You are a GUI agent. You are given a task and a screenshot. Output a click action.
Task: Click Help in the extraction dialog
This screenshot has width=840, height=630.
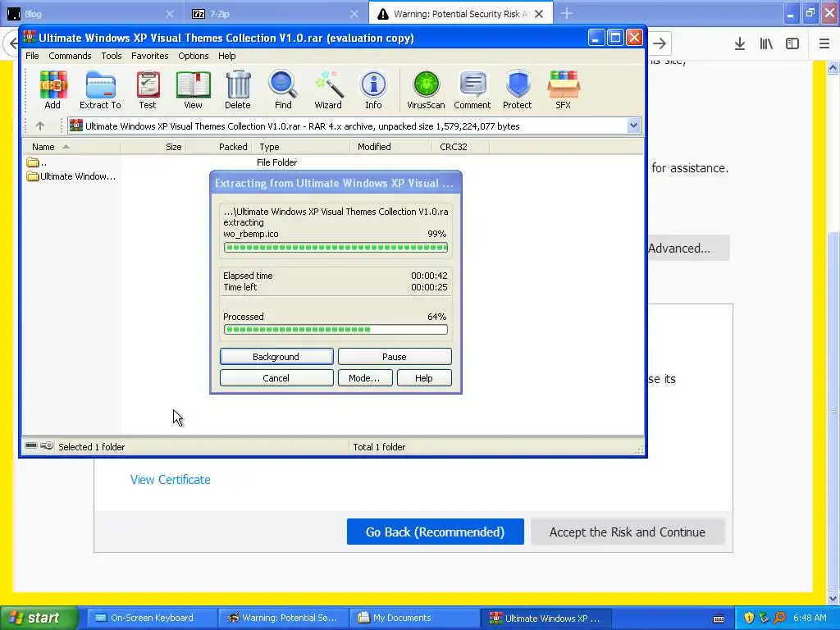424,378
